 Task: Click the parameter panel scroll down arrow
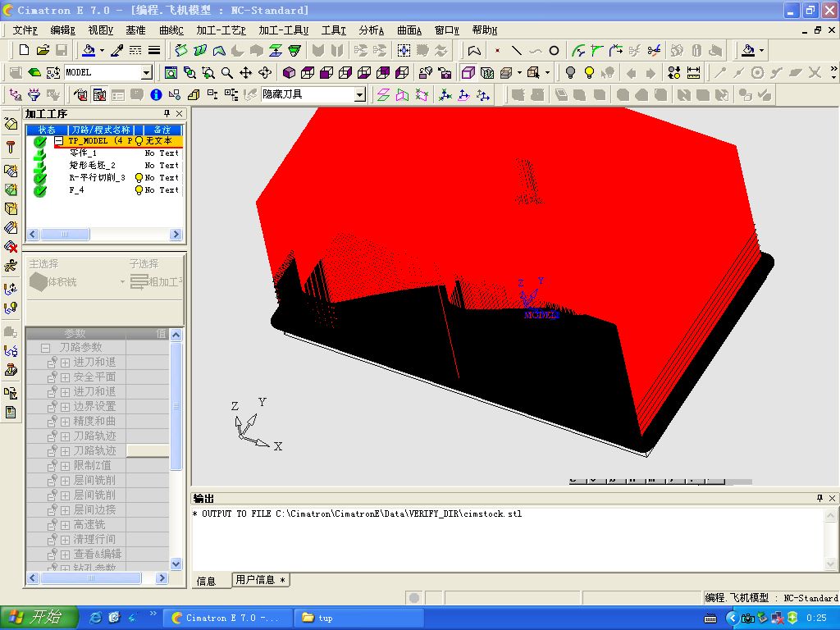click(x=176, y=564)
